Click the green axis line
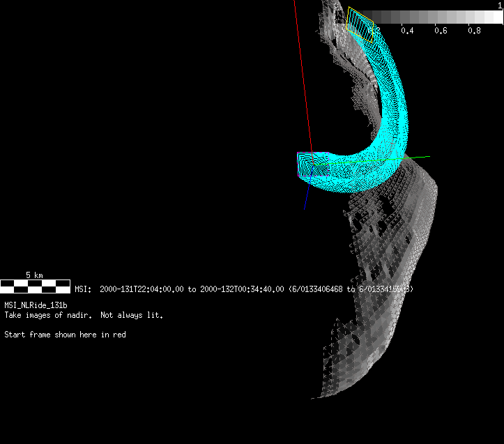The image size is (504, 444). click(x=418, y=157)
